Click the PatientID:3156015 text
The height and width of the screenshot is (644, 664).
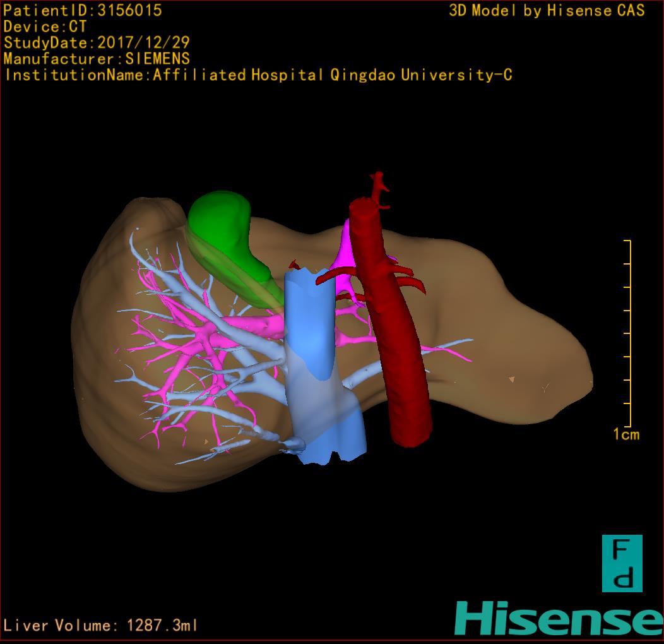click(83, 10)
